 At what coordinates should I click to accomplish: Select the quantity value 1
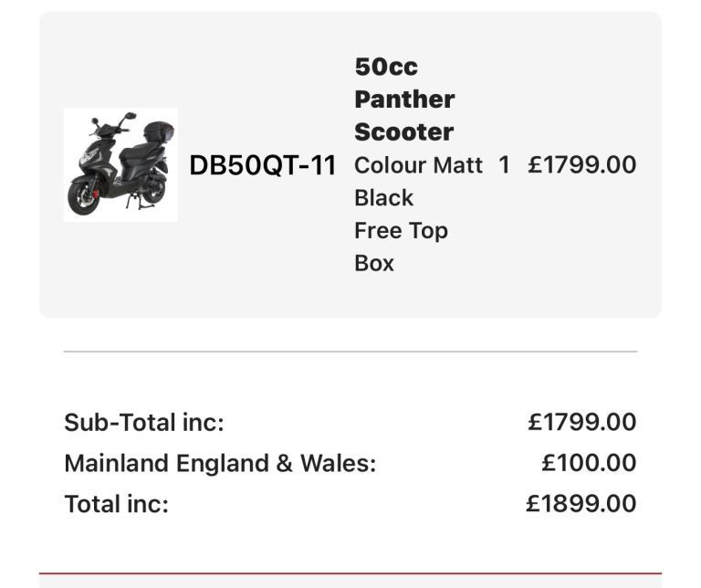pyautogui.click(x=504, y=165)
